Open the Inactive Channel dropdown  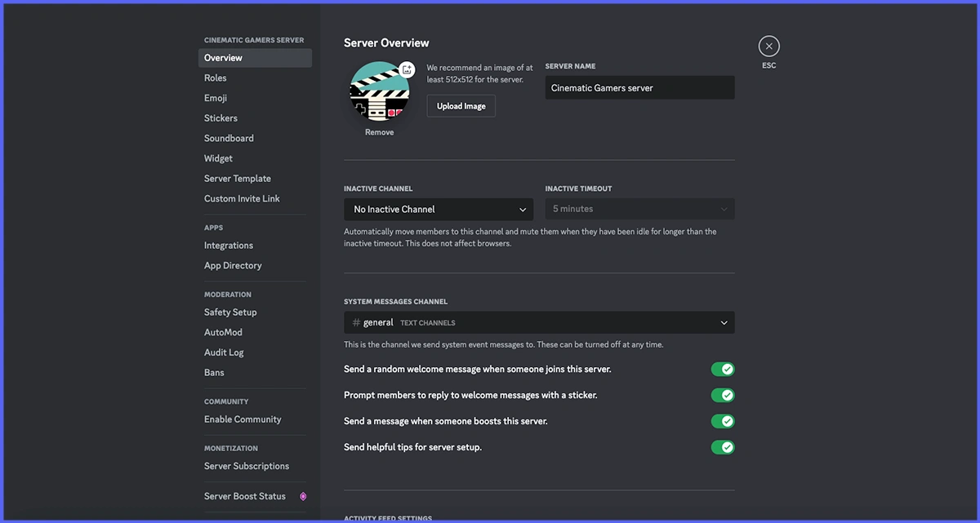pyautogui.click(x=439, y=210)
